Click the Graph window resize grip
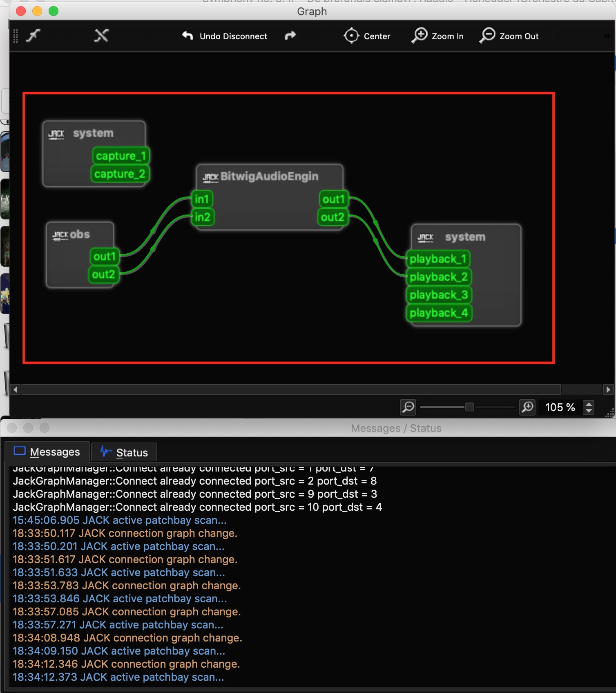 609,414
